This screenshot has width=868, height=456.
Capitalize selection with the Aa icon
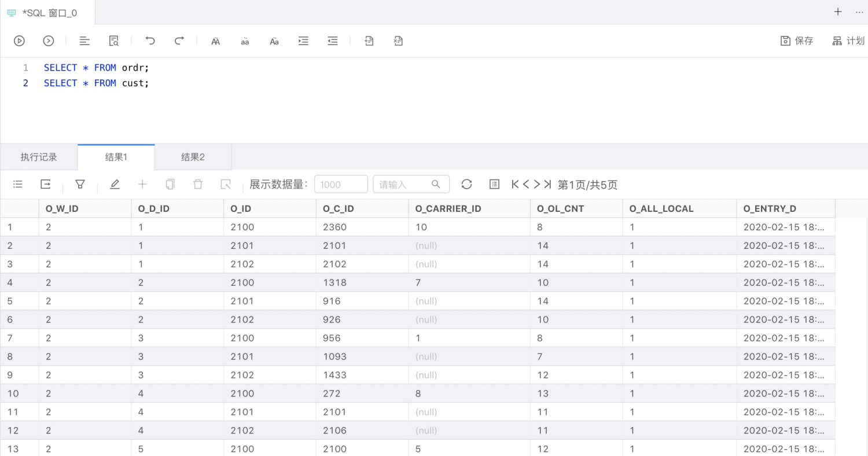[x=274, y=41]
